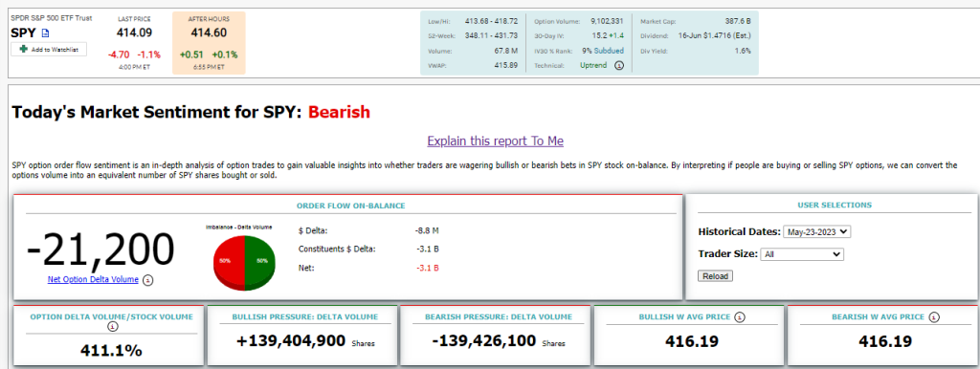Image resolution: width=980 pixels, height=369 pixels.
Task: Click the Low/Hi 413.68 - 418.72 range
Action: 492,21
